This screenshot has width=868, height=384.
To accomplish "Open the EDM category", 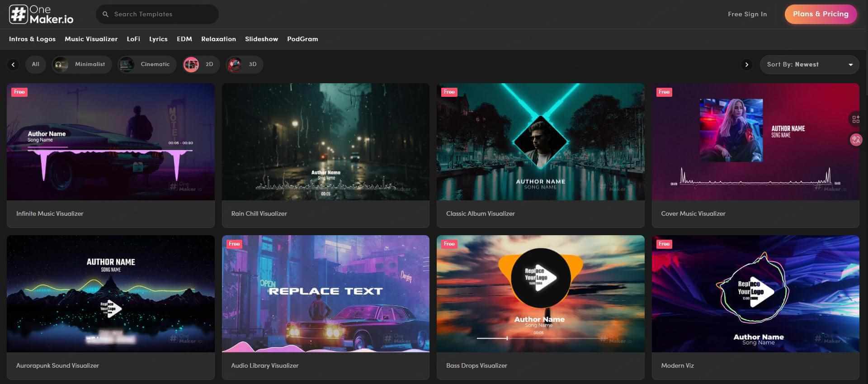I will click(184, 39).
